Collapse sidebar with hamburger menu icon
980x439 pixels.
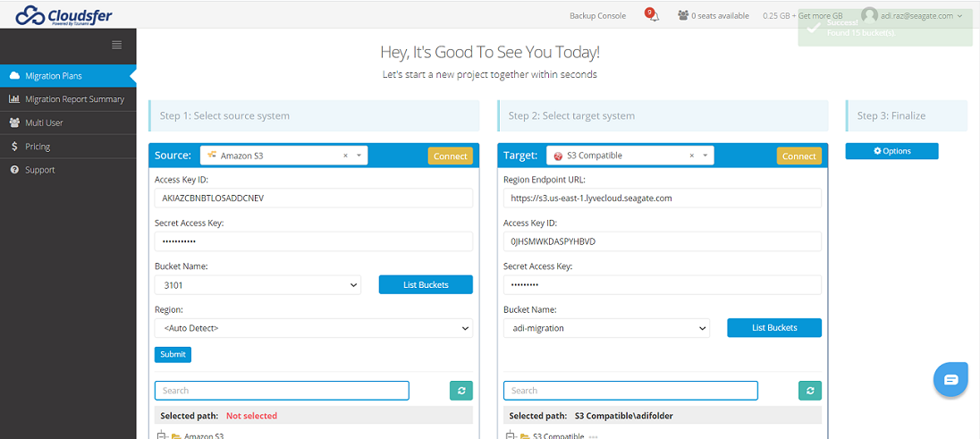coord(117,45)
